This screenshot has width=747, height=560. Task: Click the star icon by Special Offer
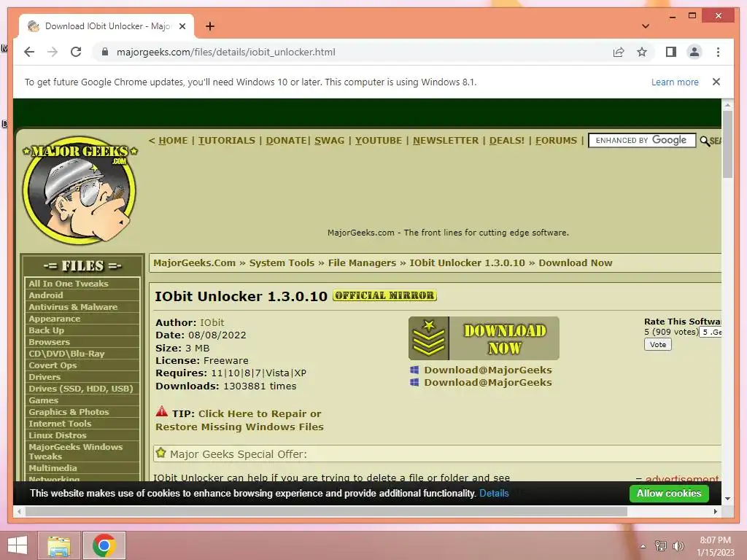(161, 453)
